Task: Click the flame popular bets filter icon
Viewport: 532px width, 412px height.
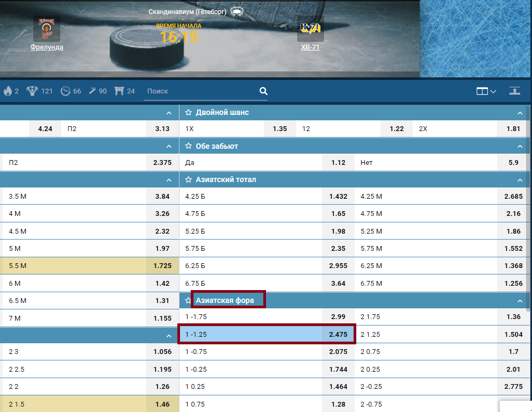Action: click(x=8, y=91)
